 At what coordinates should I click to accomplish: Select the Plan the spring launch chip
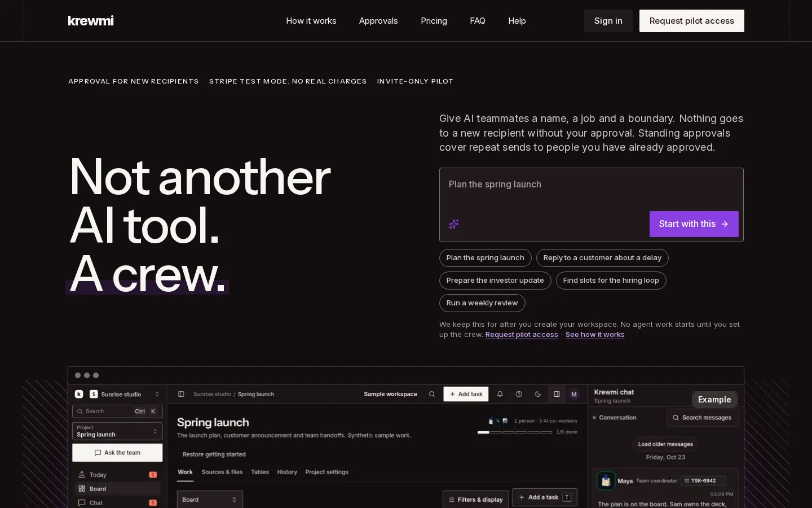(486, 258)
